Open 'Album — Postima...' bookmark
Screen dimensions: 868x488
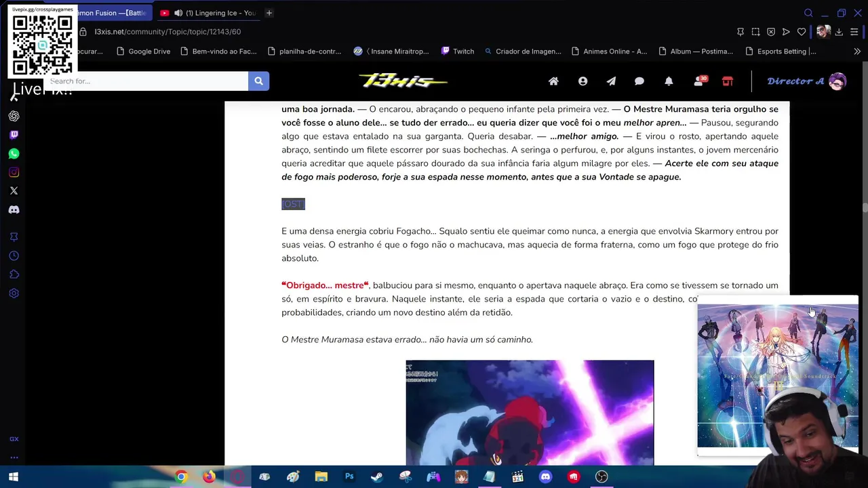(x=695, y=52)
